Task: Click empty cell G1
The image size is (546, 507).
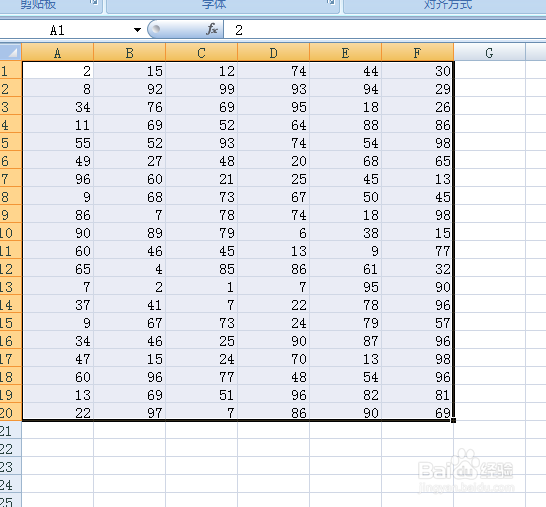Action: [490, 71]
